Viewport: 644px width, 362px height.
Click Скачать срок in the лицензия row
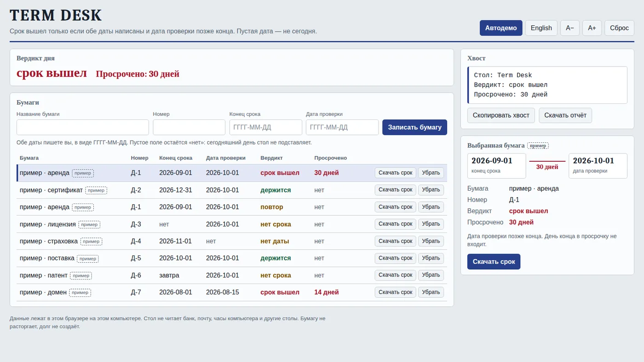tap(396, 224)
